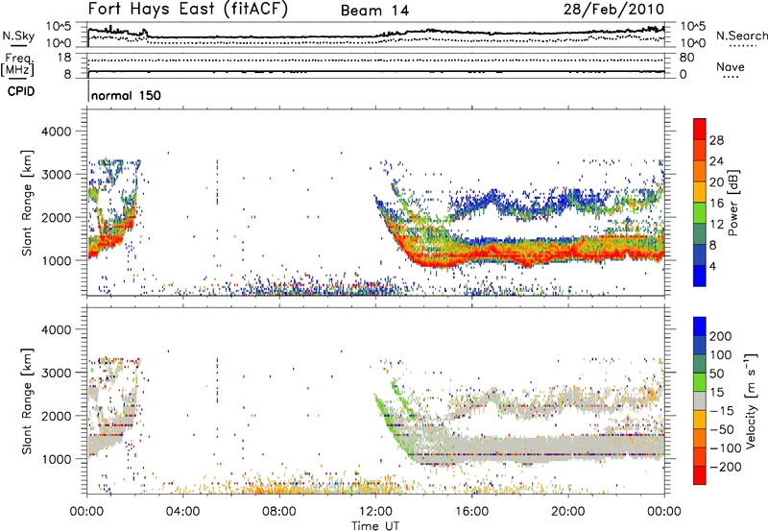Click the 'N.Search' legend label
768x532 pixels.
point(741,36)
